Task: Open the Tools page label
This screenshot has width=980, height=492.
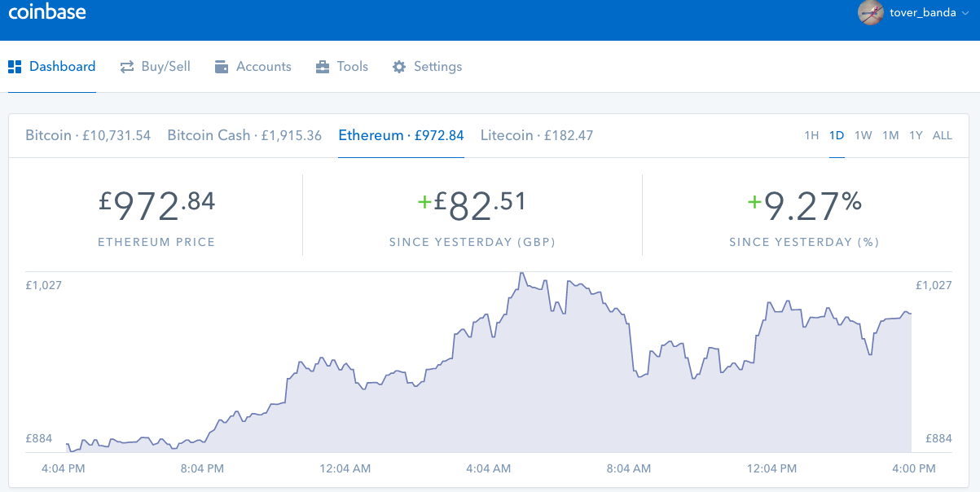Action: pyautogui.click(x=353, y=67)
